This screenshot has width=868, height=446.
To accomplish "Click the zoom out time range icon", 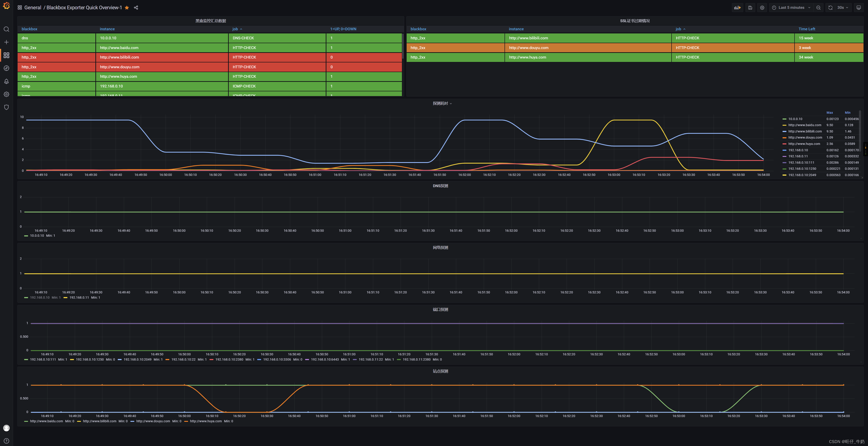I will pos(818,8).
